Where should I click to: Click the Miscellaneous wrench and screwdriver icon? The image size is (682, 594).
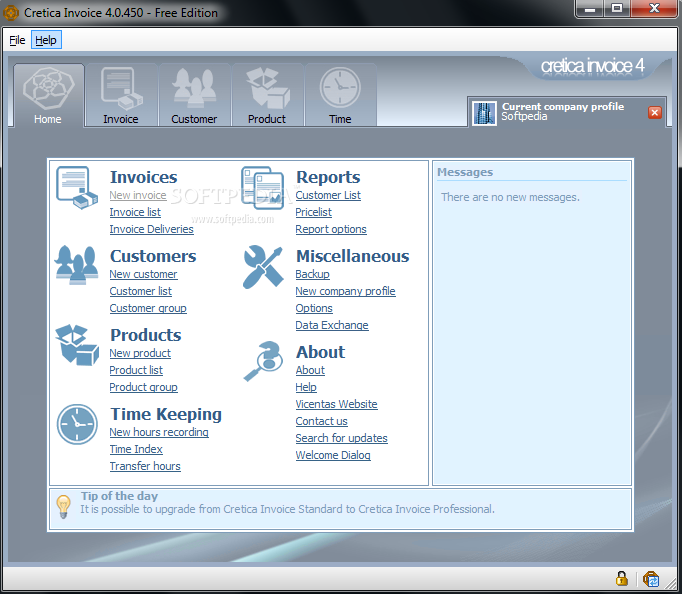click(x=263, y=267)
